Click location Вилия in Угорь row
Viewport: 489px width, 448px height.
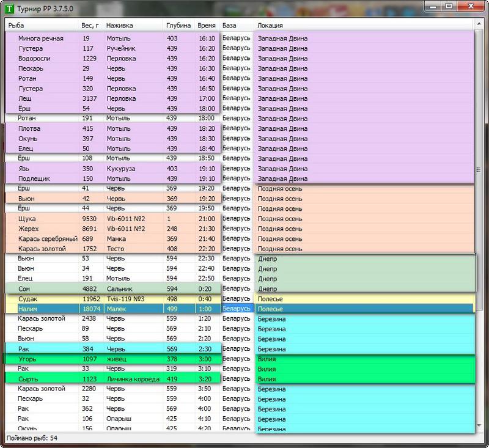pyautogui.click(x=267, y=359)
